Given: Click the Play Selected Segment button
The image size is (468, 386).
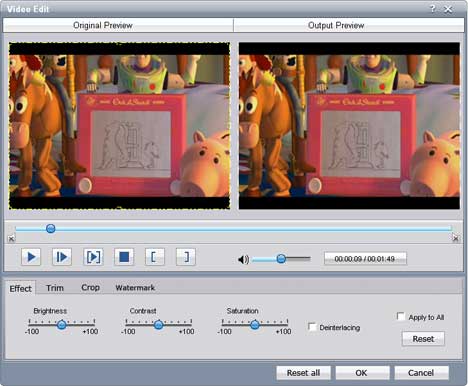Looking at the screenshot, I should 93,257.
